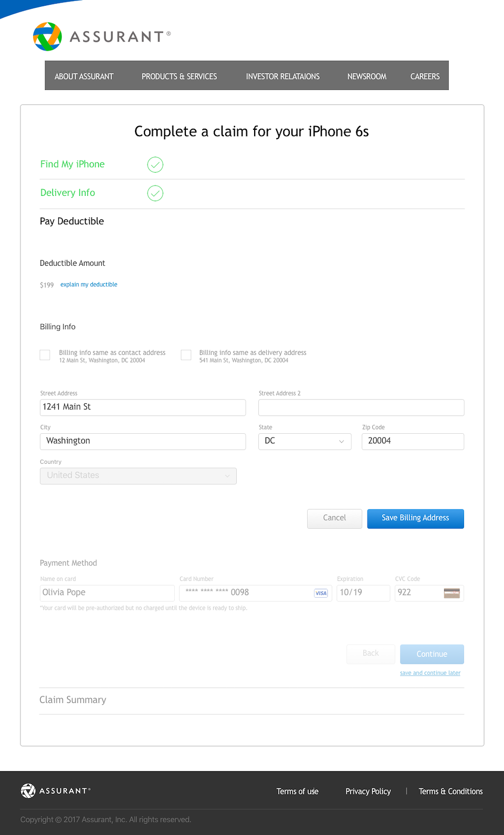Click the Assurant logo in header

pyautogui.click(x=101, y=36)
